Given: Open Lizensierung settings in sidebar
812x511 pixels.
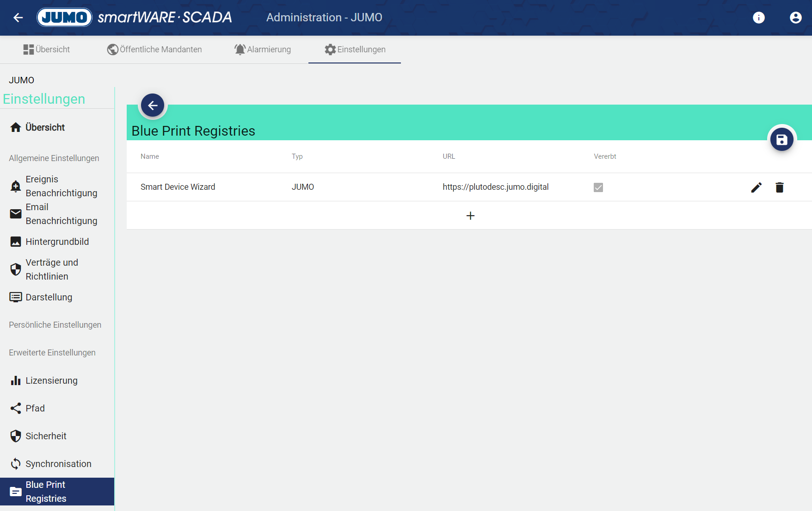Looking at the screenshot, I should click(x=51, y=380).
